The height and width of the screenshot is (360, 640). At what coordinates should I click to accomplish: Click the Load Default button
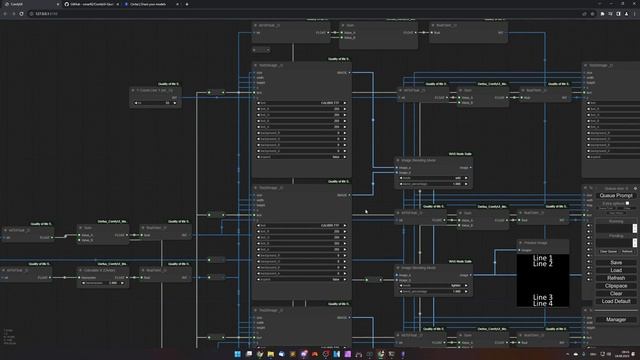tap(616, 301)
